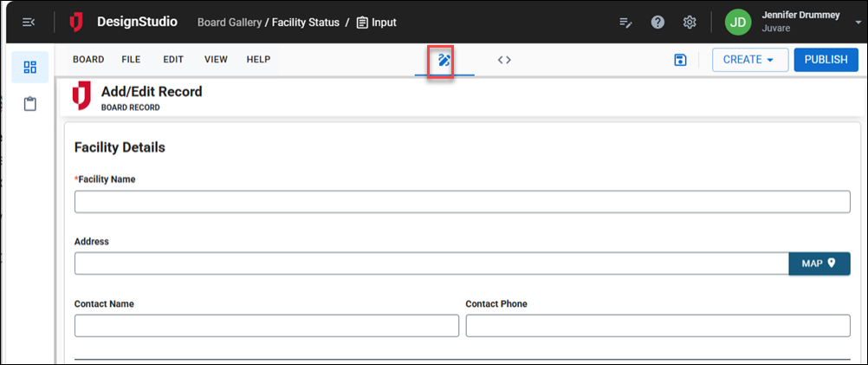Click the JD user avatar

click(738, 22)
